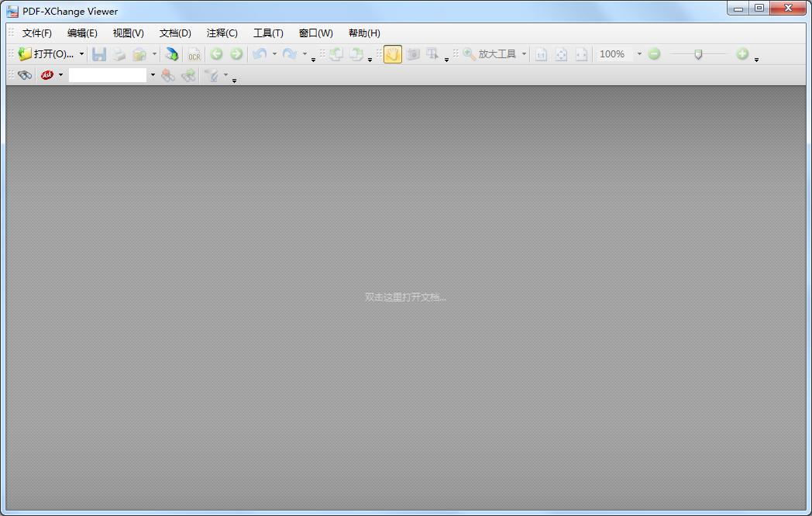Click the PDF-XChange Viewer title bar app icon

tap(12, 12)
